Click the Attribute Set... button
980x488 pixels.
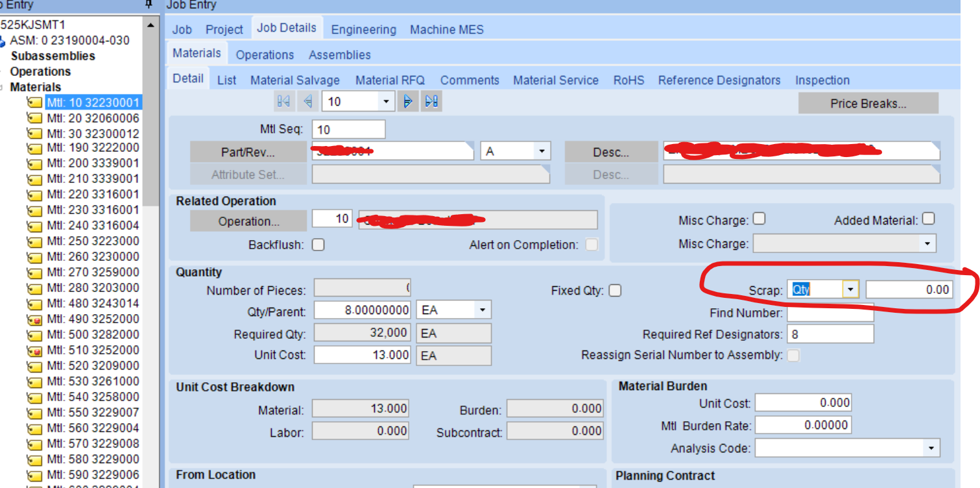[248, 175]
